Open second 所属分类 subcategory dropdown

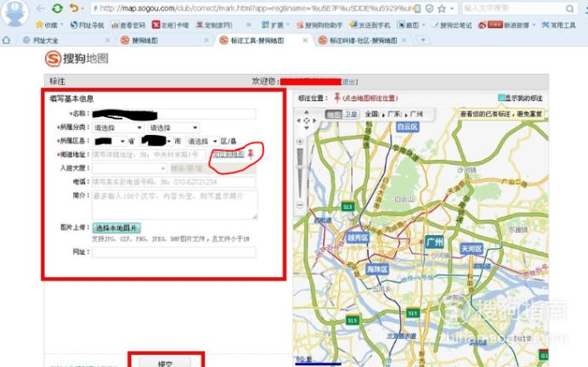point(173,127)
